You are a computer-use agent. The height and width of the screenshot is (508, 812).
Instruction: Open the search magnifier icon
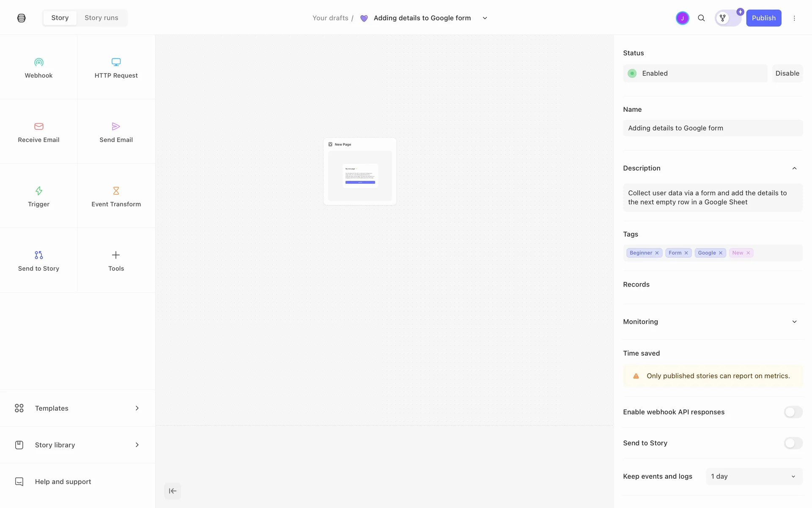(701, 18)
